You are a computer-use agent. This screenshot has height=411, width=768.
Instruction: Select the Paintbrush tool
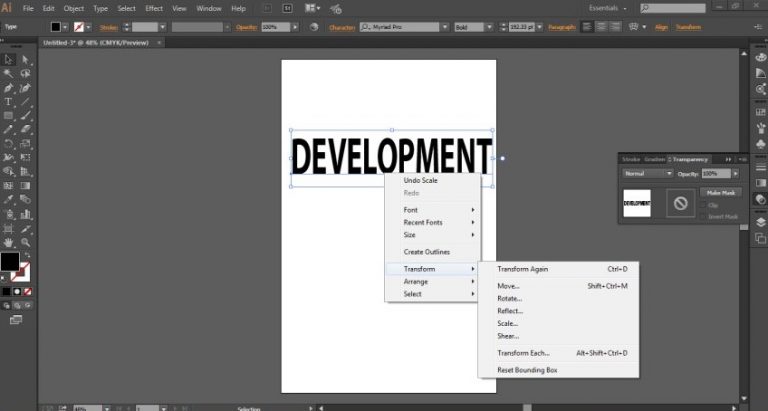pos(25,116)
